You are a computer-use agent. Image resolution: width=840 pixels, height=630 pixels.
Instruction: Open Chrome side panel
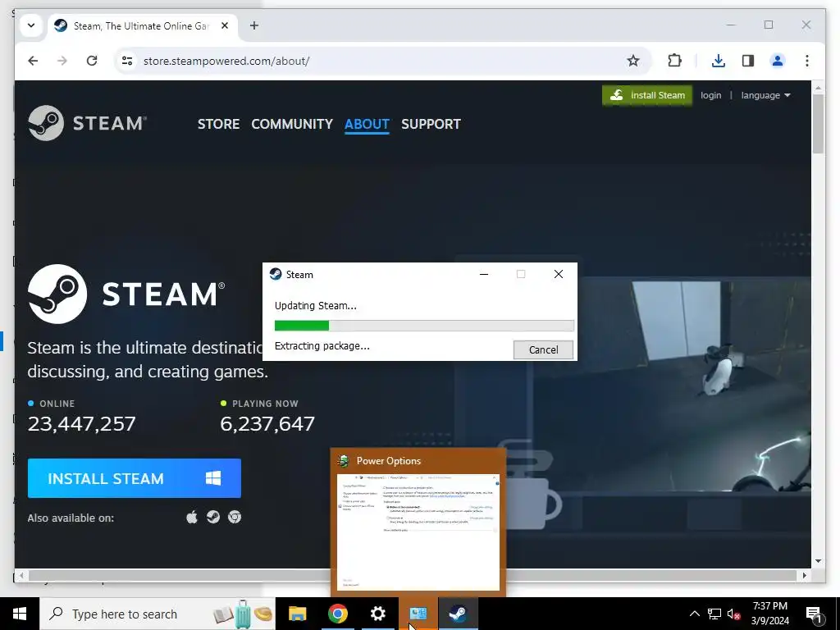coord(748,61)
